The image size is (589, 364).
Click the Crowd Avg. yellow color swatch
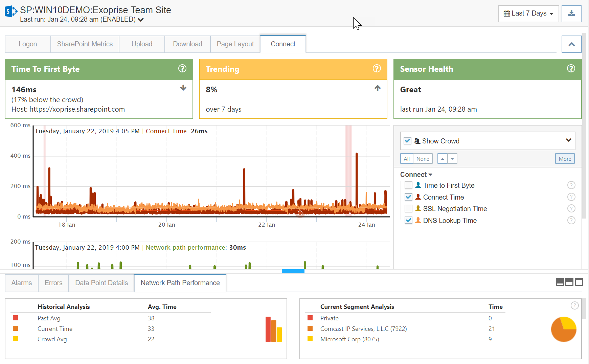point(16,339)
